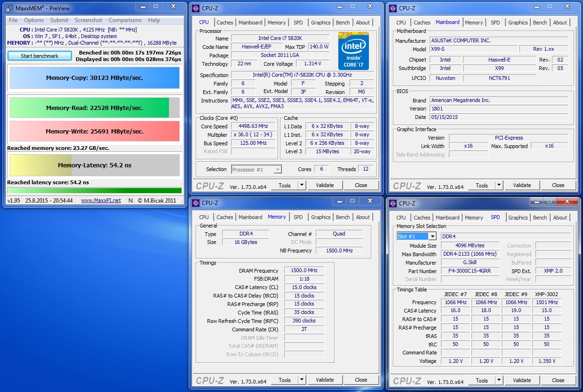Click the Start benchmark button
The height and width of the screenshot is (392, 583).
click(x=40, y=56)
